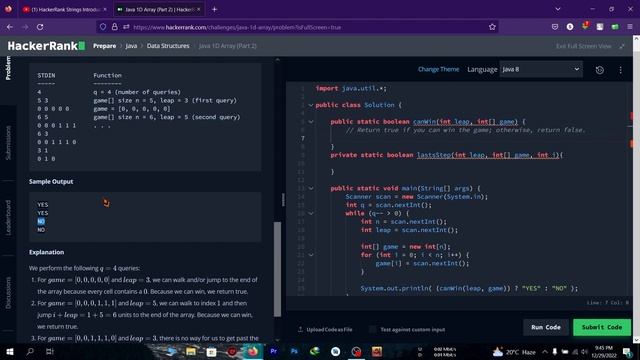Screen dimensions: 640x360
Task: Open Windows taskbar search
Action: [30, 351]
